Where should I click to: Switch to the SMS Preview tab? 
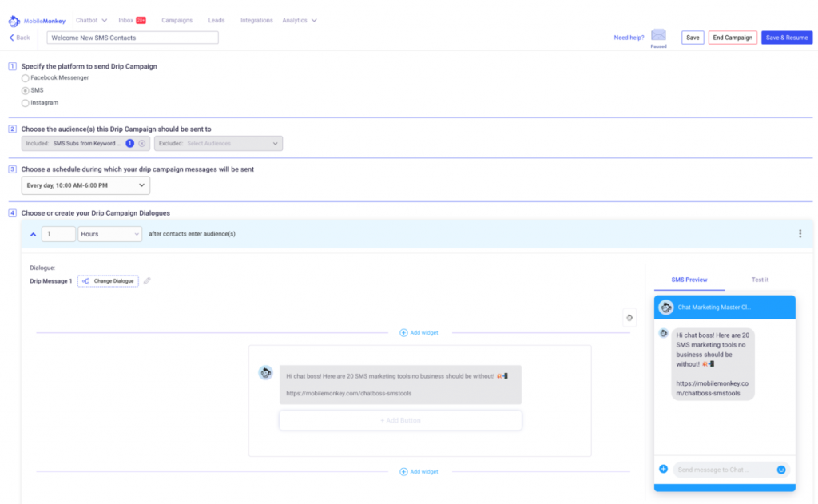click(x=689, y=280)
